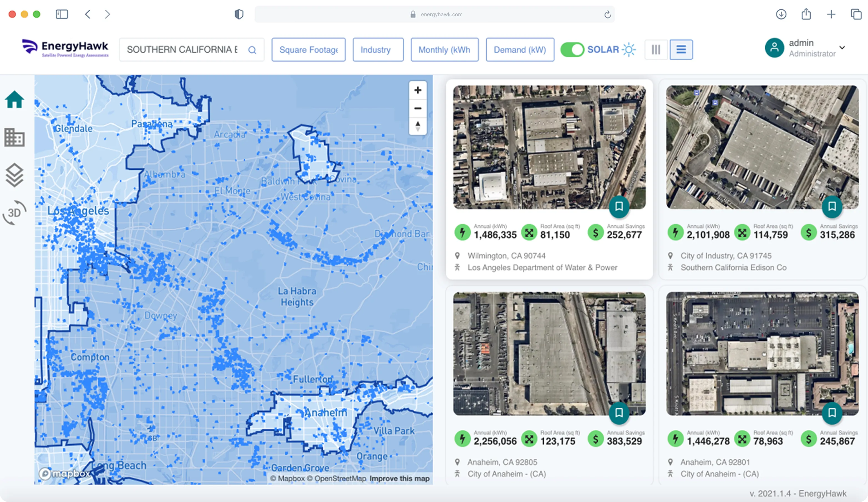Click the Improve this map link
This screenshot has height=502, width=868.
coord(399,478)
